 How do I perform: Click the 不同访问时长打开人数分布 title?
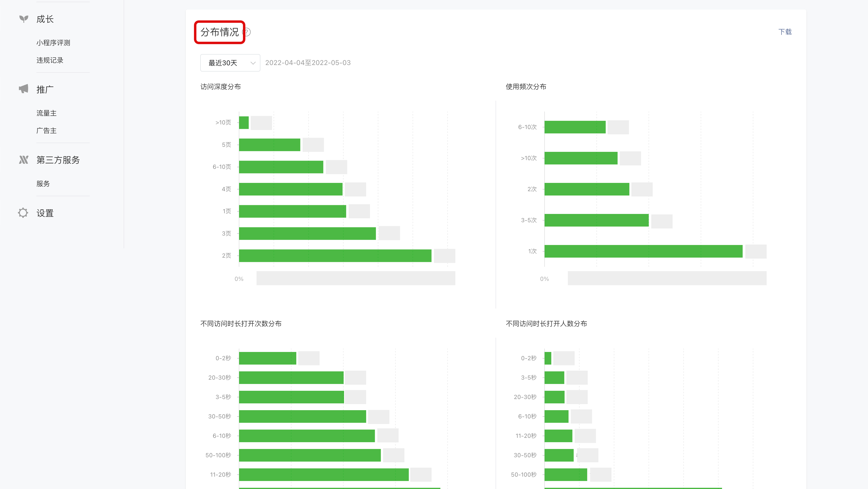pyautogui.click(x=546, y=324)
